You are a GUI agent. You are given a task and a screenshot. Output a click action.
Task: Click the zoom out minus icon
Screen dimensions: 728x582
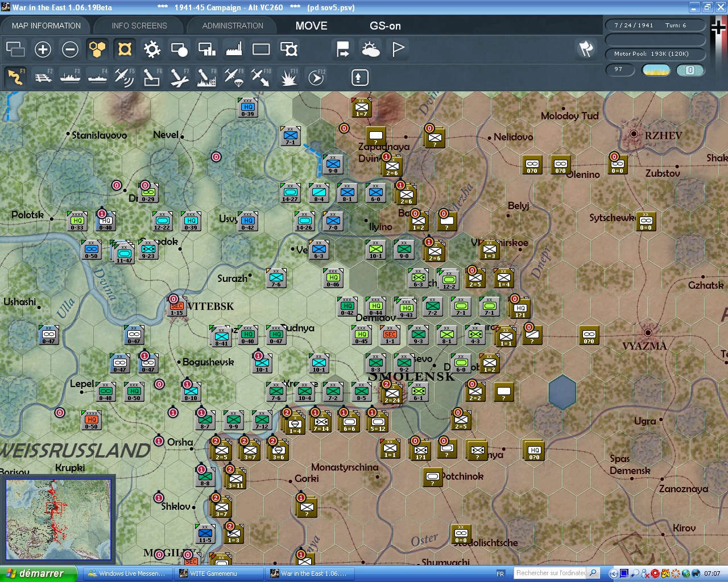coord(70,49)
